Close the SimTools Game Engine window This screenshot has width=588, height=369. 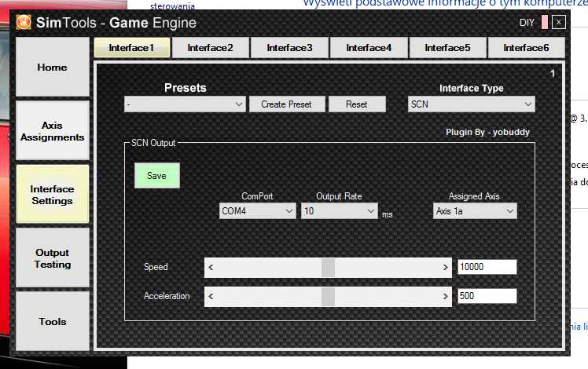click(558, 22)
